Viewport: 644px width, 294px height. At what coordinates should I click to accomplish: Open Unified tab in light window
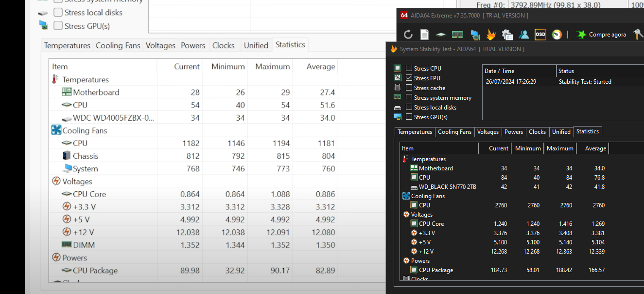pyautogui.click(x=256, y=45)
